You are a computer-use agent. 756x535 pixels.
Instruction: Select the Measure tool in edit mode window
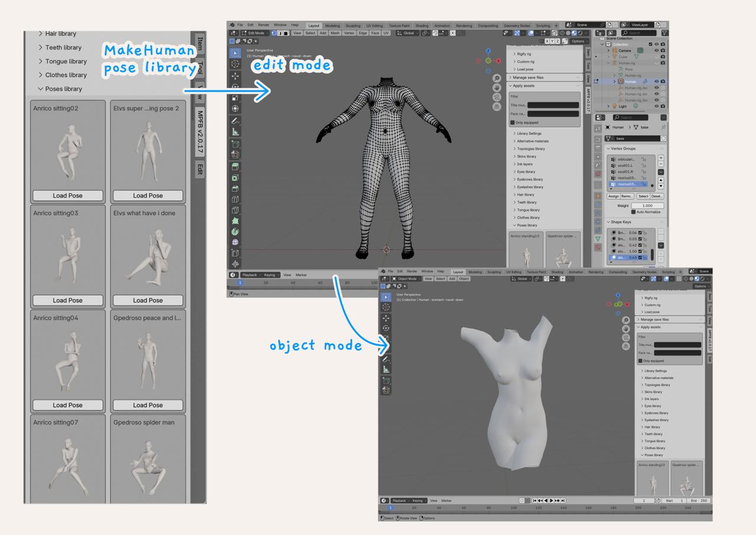coord(236,132)
